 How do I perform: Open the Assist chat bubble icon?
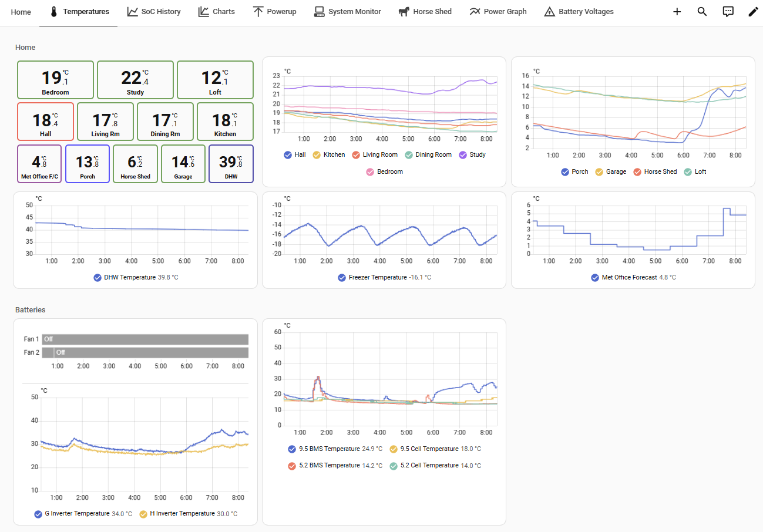coord(728,12)
